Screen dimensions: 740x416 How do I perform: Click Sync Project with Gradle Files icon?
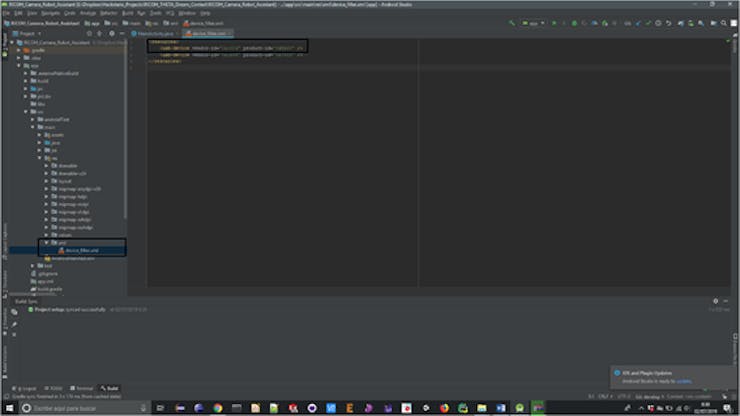[x=681, y=23]
